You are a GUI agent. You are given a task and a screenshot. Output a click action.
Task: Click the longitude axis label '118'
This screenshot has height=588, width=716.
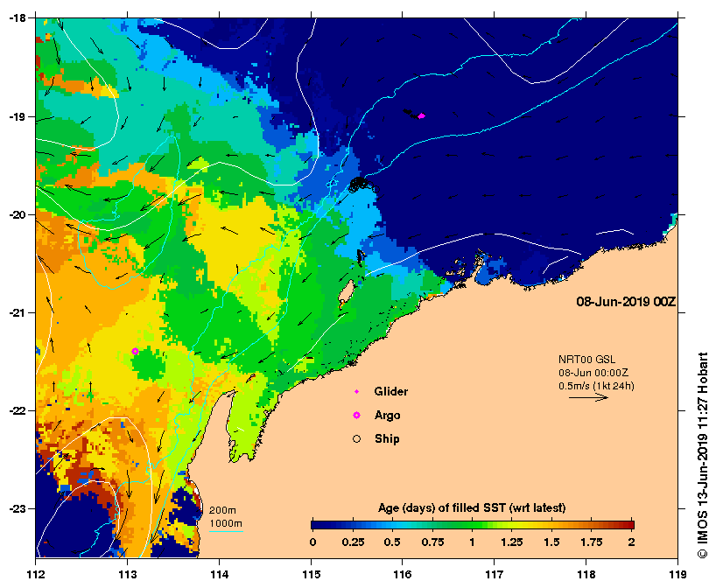pyautogui.click(x=586, y=574)
